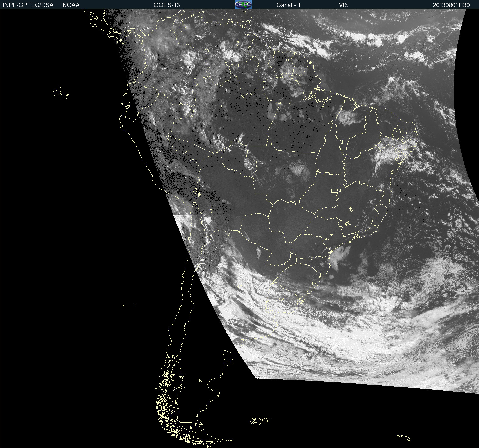Click the South Georgia island outline

pos(404,438)
